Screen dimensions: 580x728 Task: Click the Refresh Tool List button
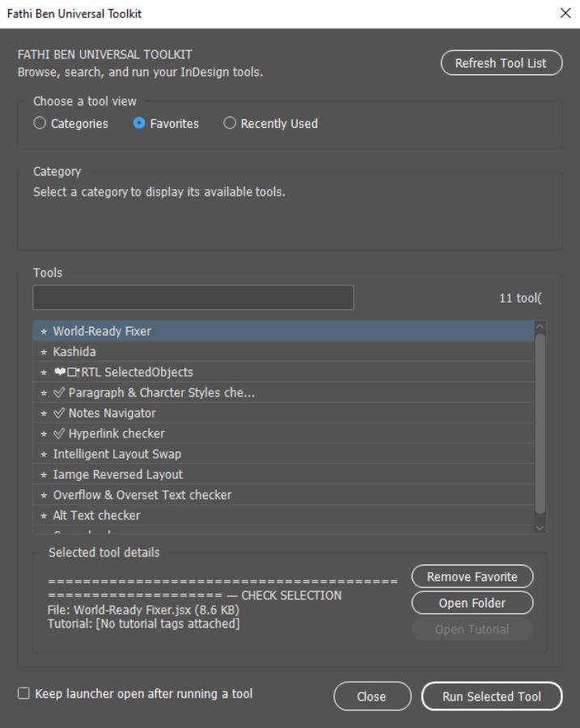click(x=501, y=62)
